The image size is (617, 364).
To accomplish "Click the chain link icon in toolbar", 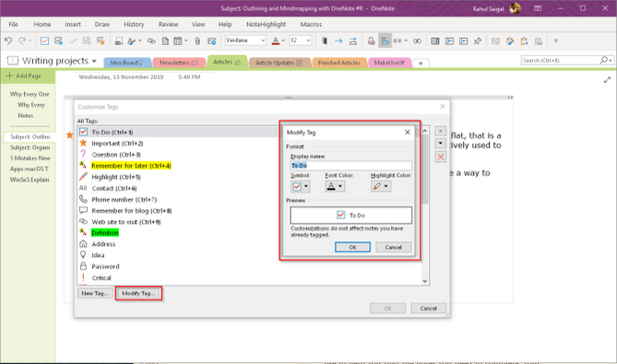I will (418, 41).
